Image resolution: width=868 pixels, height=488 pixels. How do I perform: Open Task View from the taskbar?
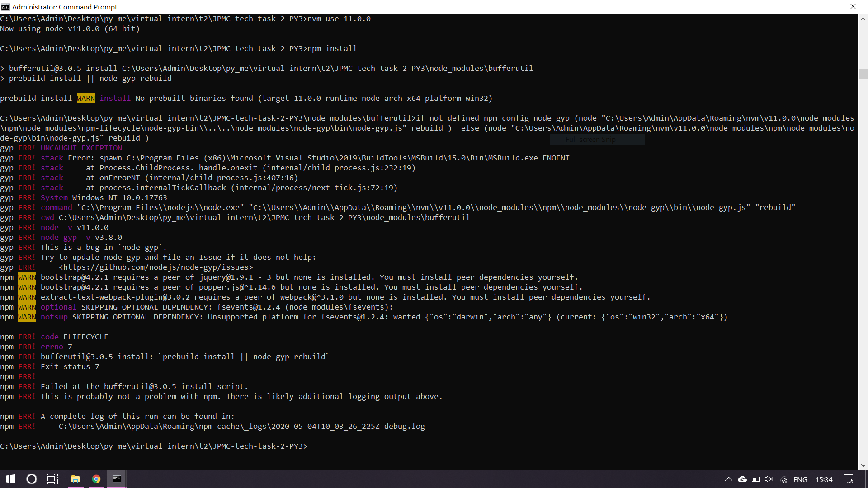[52, 479]
